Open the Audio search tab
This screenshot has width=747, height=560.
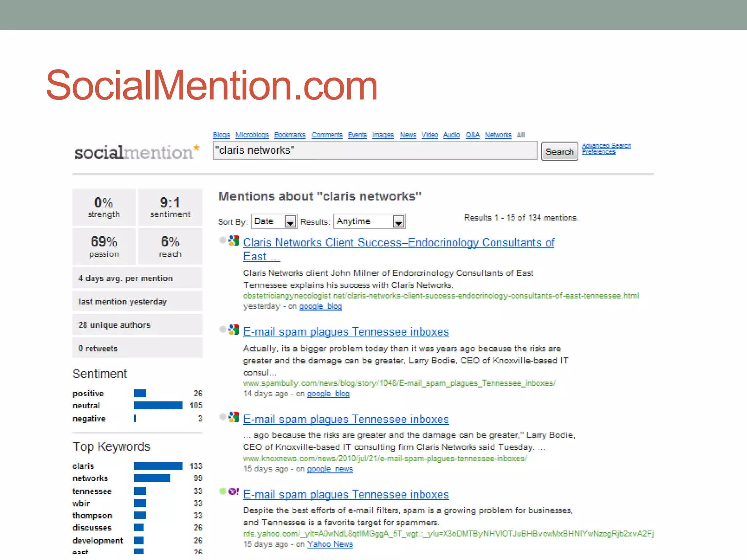tap(452, 135)
